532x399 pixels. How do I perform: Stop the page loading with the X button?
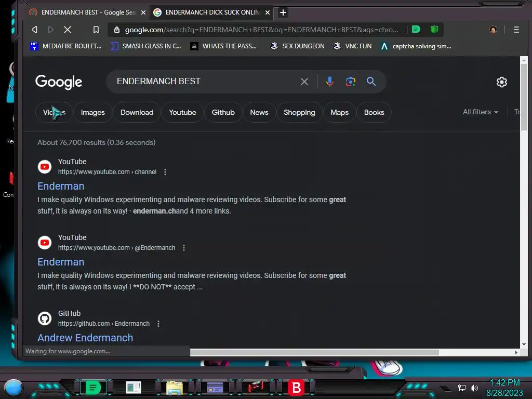point(68,30)
